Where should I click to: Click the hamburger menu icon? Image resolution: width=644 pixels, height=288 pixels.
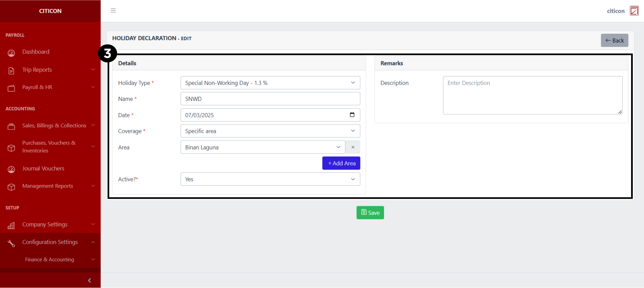[x=113, y=11]
